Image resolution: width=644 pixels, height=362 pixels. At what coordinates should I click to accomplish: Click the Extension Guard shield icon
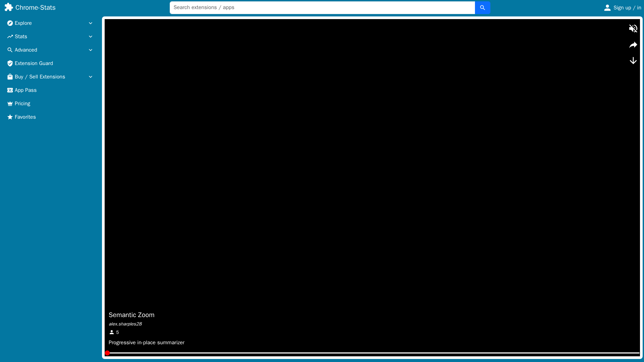point(10,63)
